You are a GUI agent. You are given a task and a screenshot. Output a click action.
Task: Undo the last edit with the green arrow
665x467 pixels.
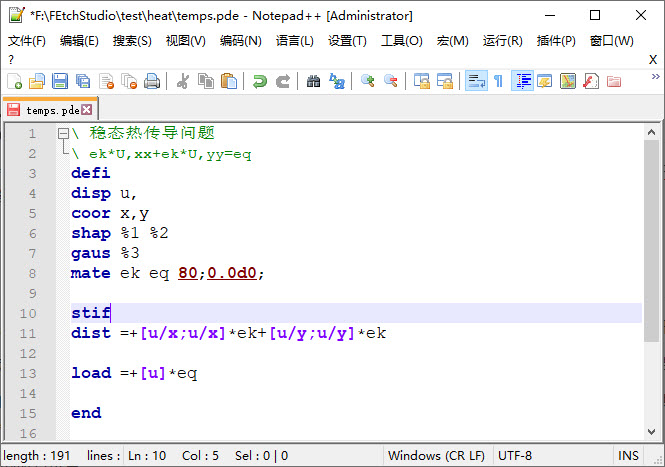(260, 81)
